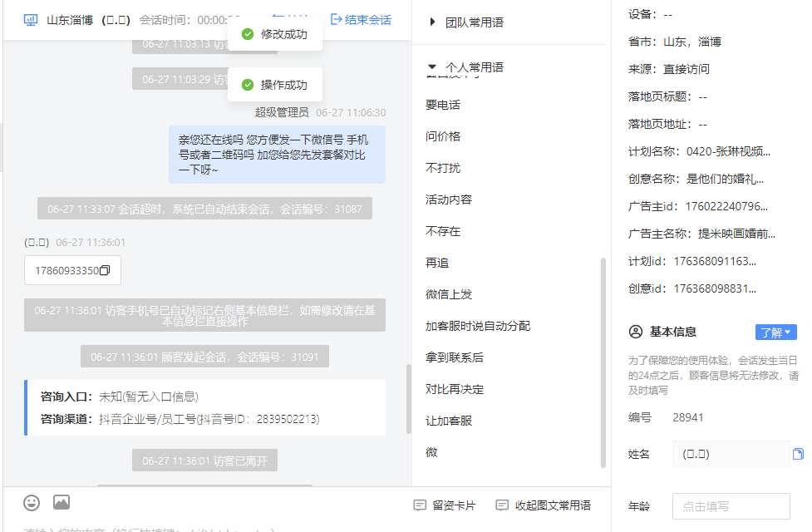Click the admin message asking for 微信号
Viewport: 812px width, 532px height.
point(277,155)
